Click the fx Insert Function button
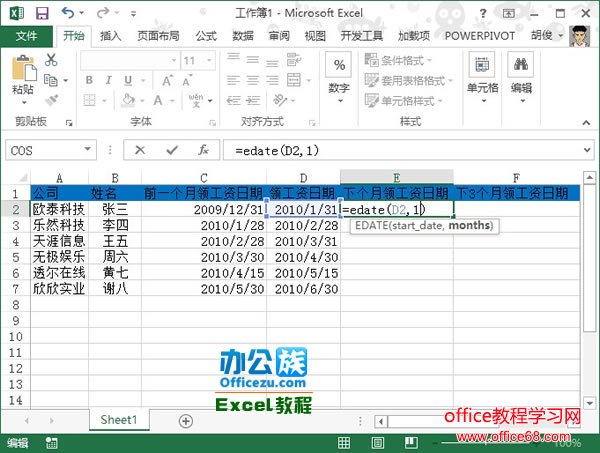Screen dimensions: 600x453 click(x=203, y=150)
